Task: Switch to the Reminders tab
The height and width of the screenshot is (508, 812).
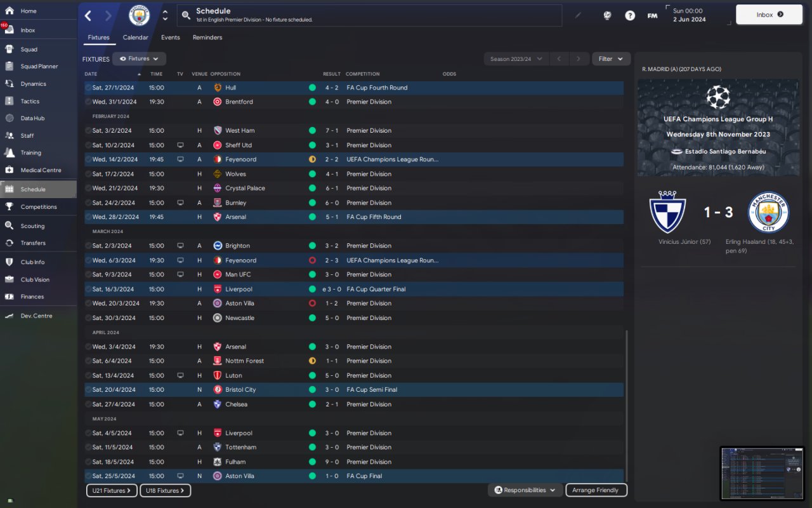Action: 207,37
